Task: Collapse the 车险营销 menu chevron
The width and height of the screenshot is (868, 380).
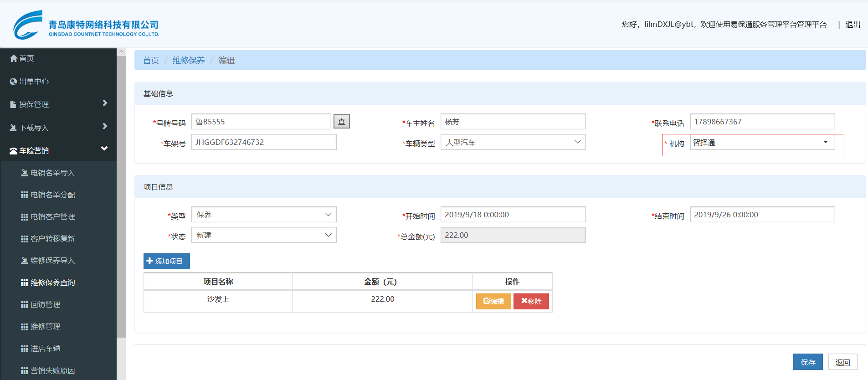Action: click(104, 149)
